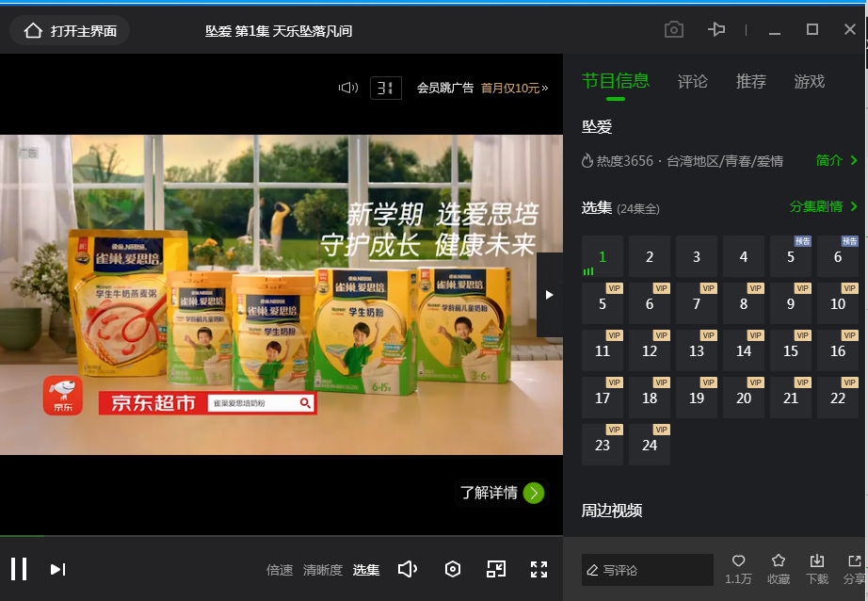Image resolution: width=868 pixels, height=601 pixels.
Task: Toggle the 选集 episode list button
Action: (x=366, y=569)
